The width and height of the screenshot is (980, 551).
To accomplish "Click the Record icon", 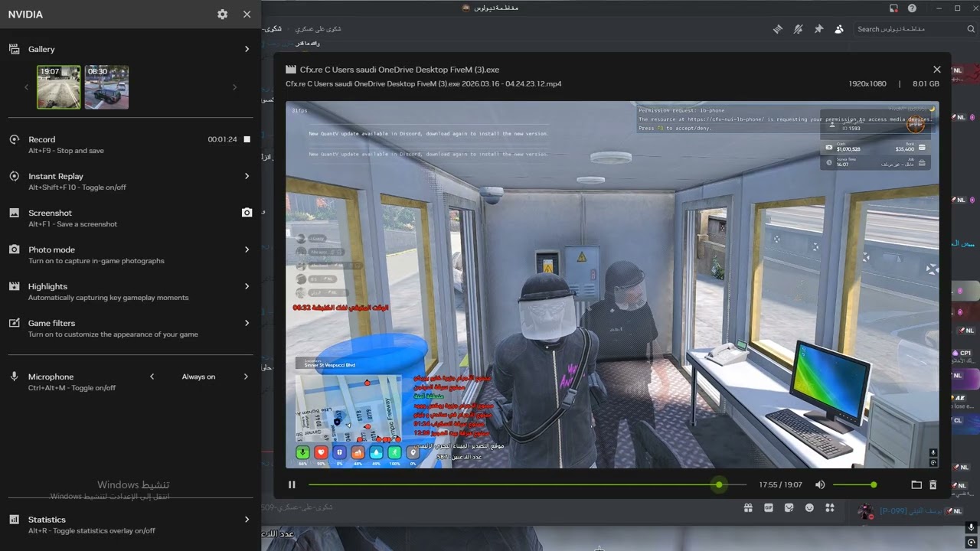I will (14, 139).
